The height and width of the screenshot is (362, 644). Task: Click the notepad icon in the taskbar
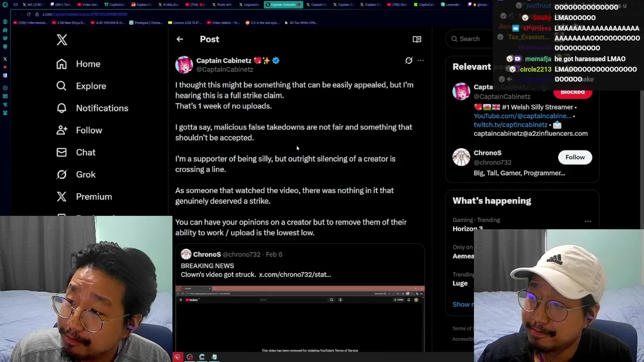tap(214, 357)
